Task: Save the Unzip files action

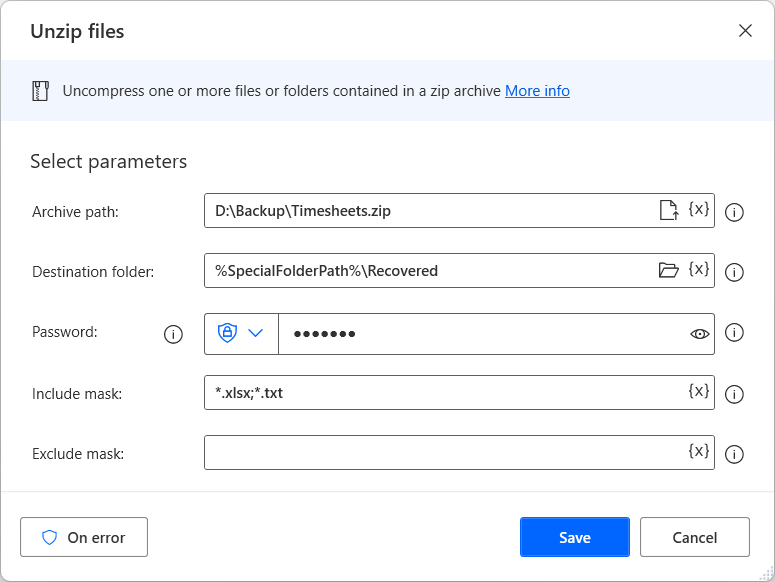Action: click(575, 537)
